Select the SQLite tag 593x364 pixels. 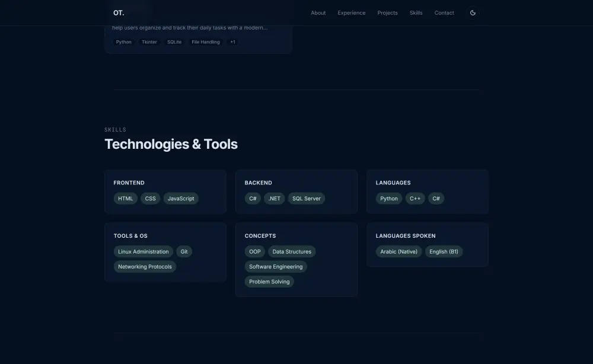tap(174, 41)
